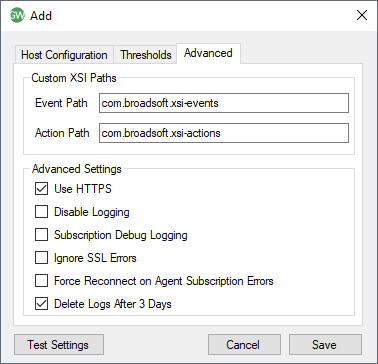
Task: Click the green GW application icon
Action: click(x=17, y=15)
